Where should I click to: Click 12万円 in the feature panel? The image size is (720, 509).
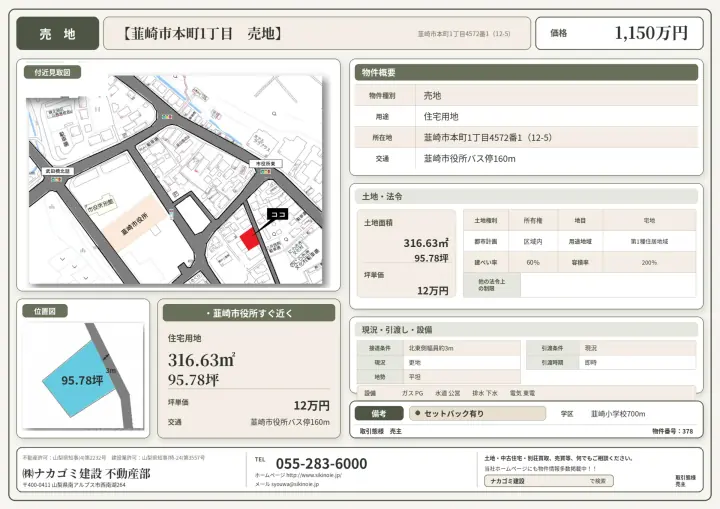311,406
